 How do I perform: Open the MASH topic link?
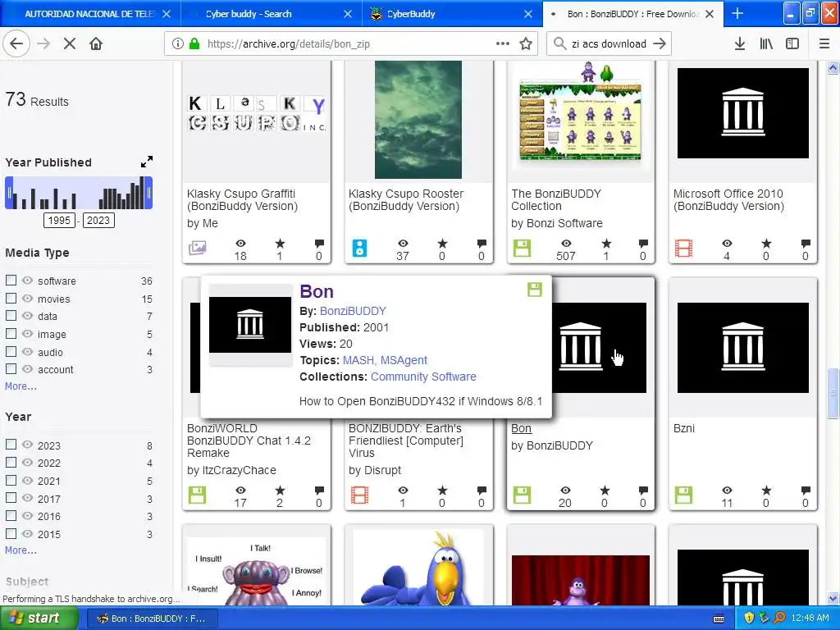(359, 360)
